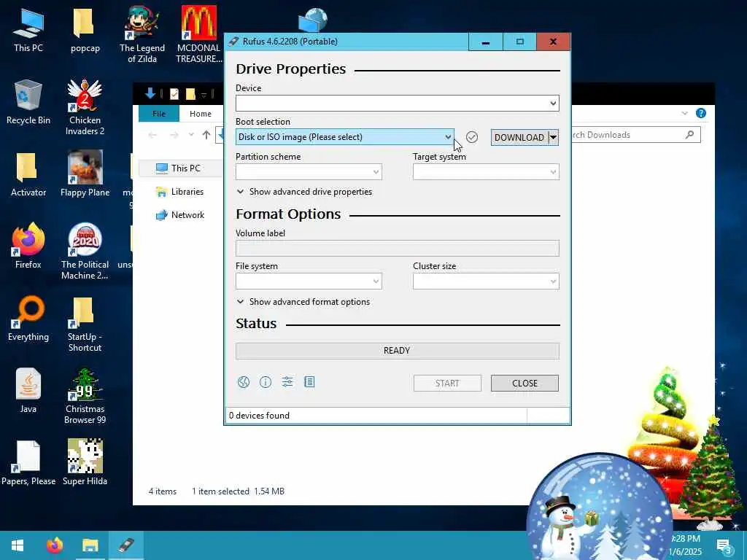Go up one folder level in Explorer
This screenshot has height=560, width=747.
(x=206, y=135)
